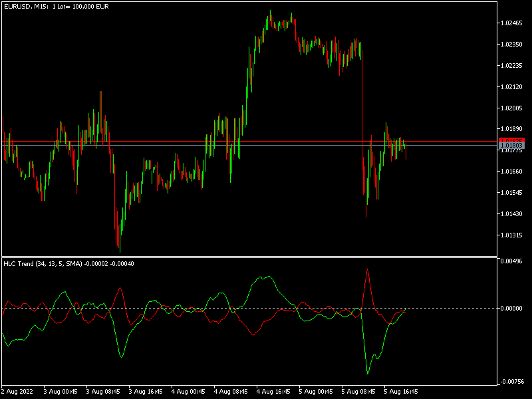Viewport: 532px width, 399px height.
Task: Select the 1.02350 price axis label
Action: (x=511, y=45)
